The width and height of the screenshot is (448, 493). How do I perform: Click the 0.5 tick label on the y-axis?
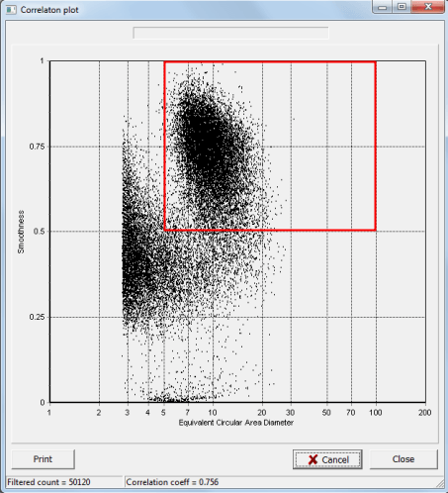point(39,232)
